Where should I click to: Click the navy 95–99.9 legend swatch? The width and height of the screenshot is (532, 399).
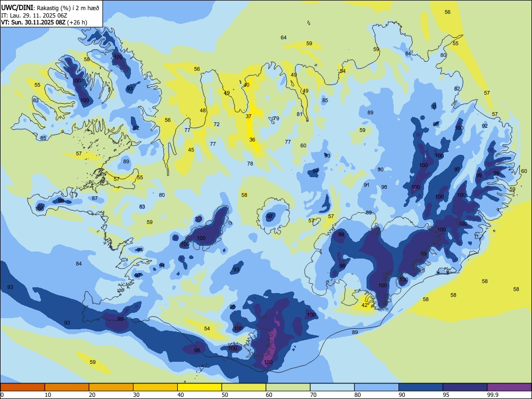coord(465,387)
